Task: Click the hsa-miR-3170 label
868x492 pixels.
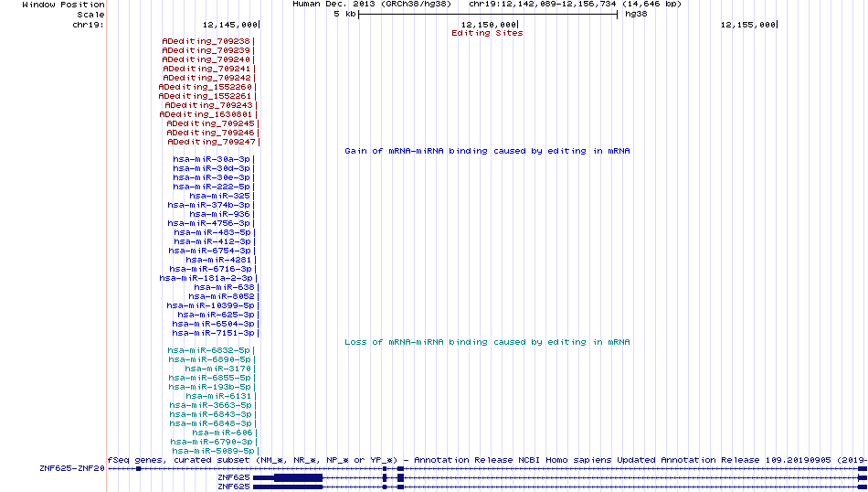Action: (218, 369)
